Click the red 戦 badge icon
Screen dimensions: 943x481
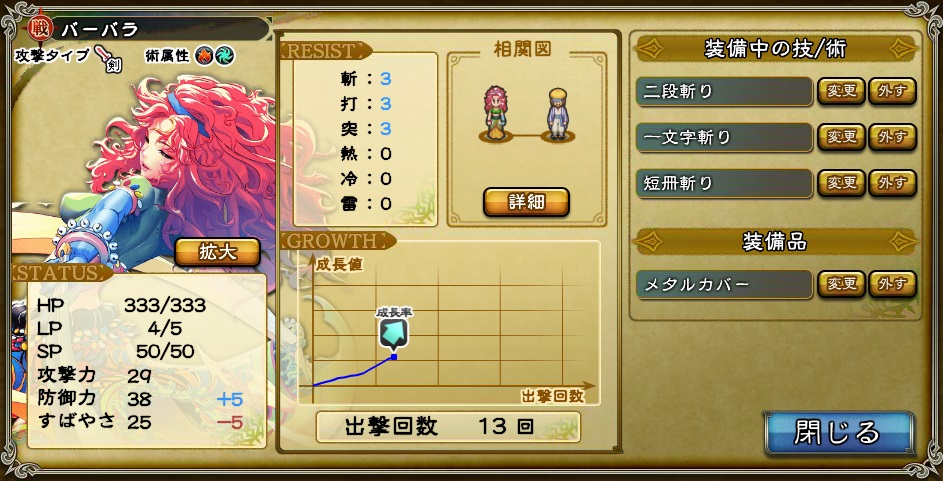click(x=41, y=28)
